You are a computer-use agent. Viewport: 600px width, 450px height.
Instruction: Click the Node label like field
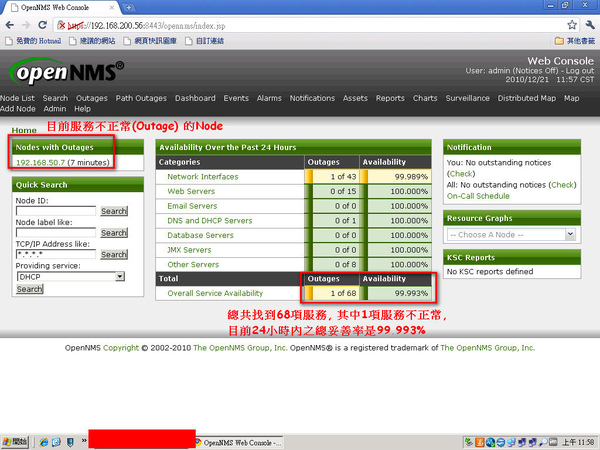56,233
